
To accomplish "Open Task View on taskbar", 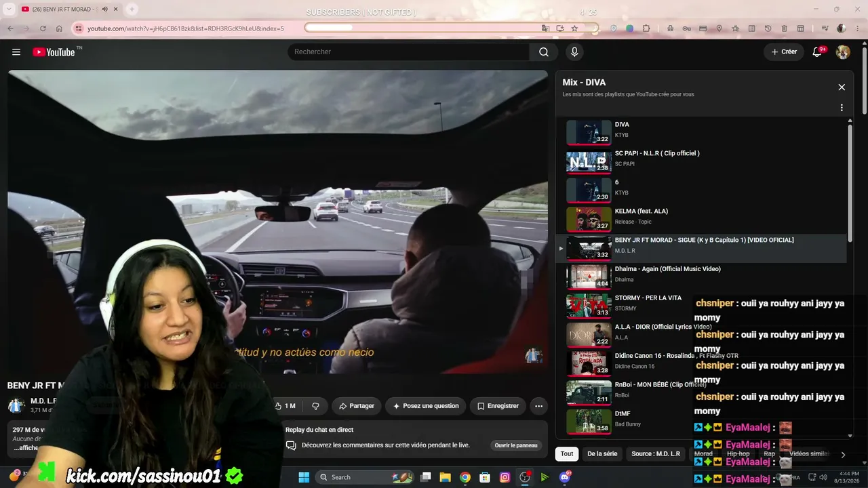I will click(x=425, y=477).
